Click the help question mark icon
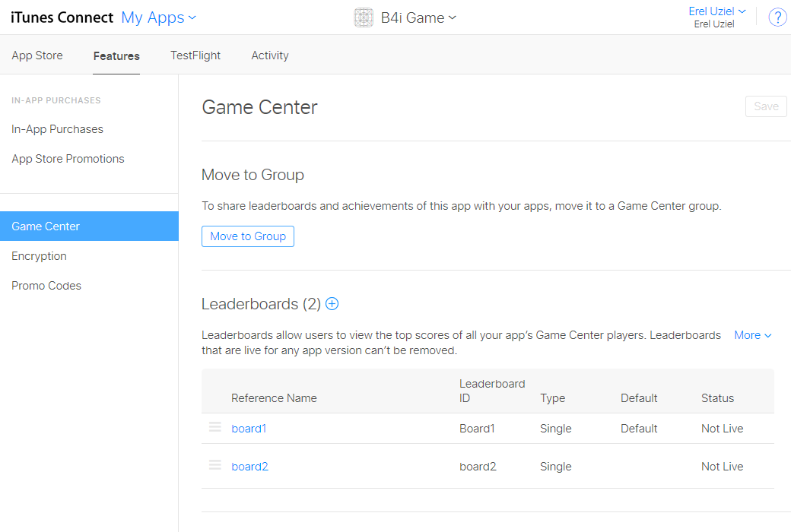This screenshot has height=532, width=791. click(x=777, y=17)
